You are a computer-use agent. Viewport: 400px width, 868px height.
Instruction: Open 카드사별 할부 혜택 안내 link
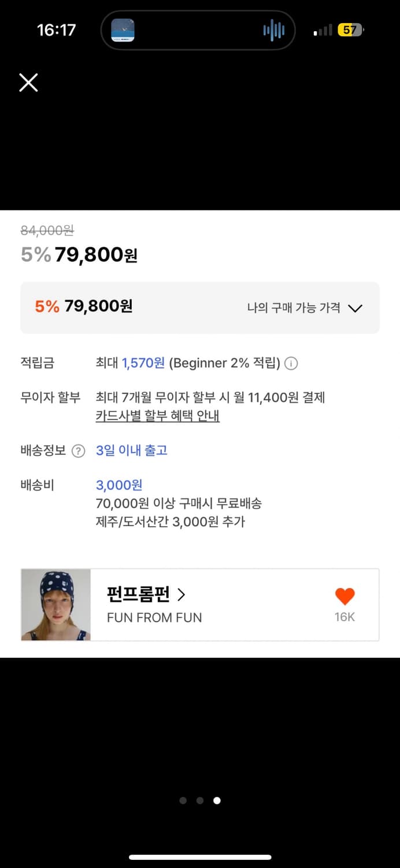[x=157, y=416]
